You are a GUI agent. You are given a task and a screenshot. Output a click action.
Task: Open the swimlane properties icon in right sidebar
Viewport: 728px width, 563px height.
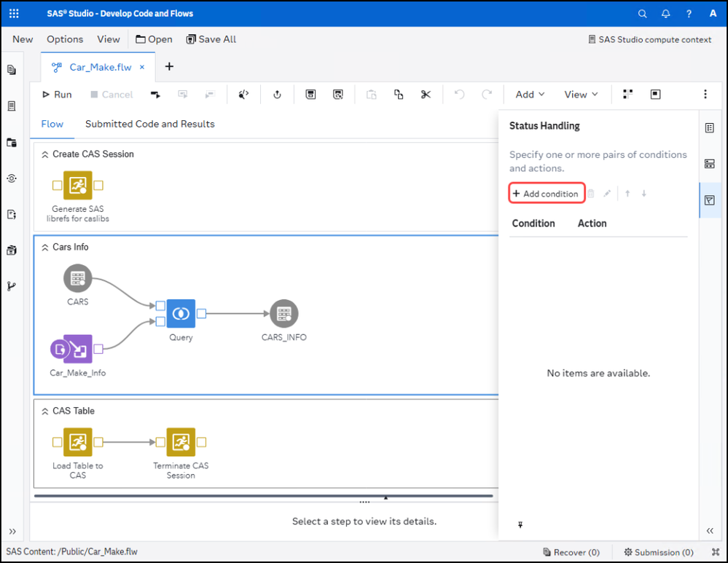(710, 164)
